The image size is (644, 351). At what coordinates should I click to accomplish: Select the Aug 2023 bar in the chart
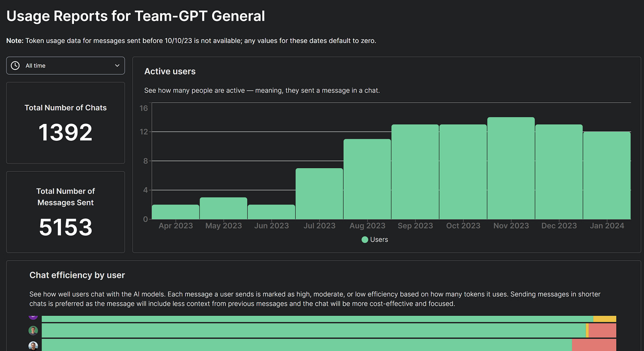[367, 179]
